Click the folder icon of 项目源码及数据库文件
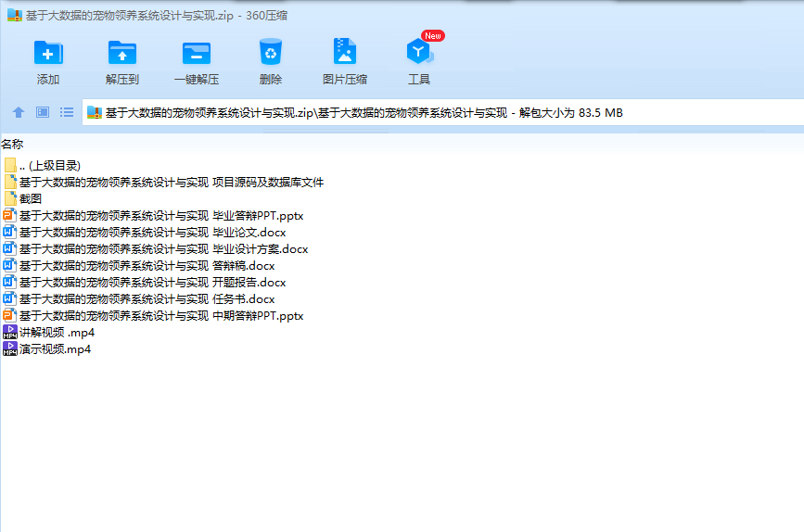804x532 pixels. coord(10,182)
